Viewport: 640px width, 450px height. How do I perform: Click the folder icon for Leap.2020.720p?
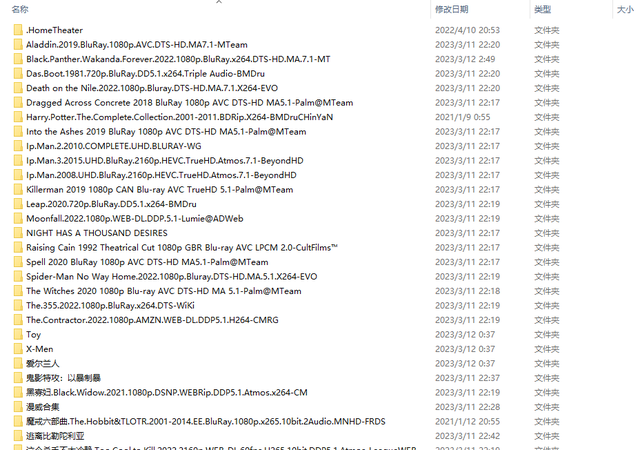(18, 204)
